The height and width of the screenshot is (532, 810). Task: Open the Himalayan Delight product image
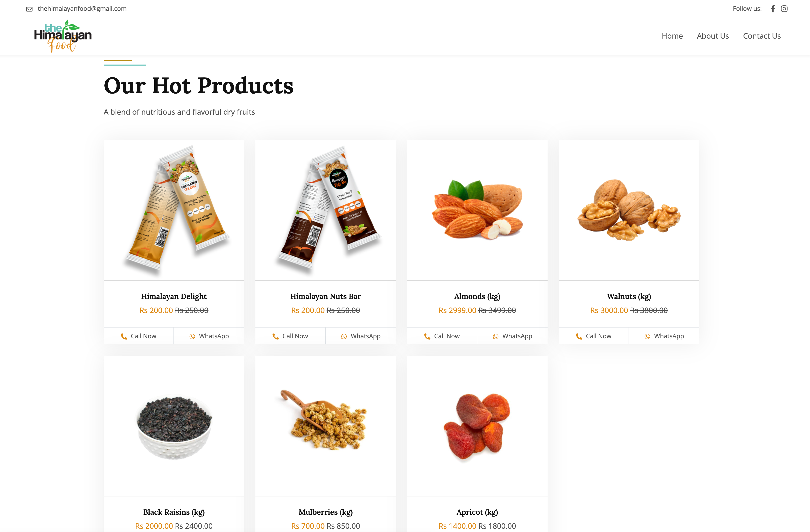(x=174, y=210)
